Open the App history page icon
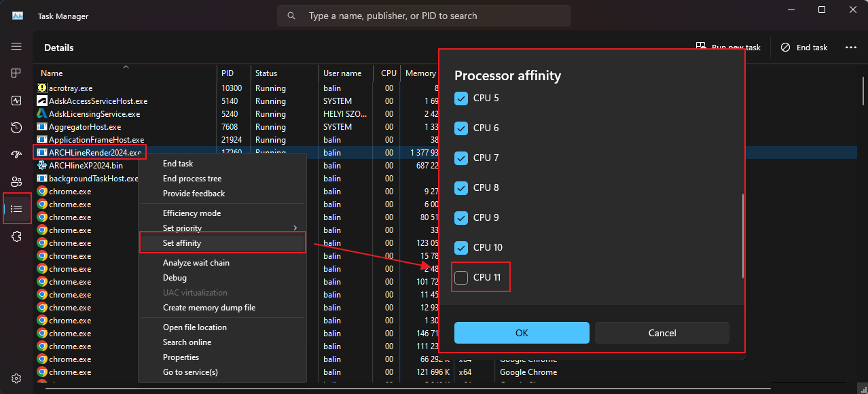Image resolution: width=868 pixels, height=394 pixels. (x=16, y=128)
